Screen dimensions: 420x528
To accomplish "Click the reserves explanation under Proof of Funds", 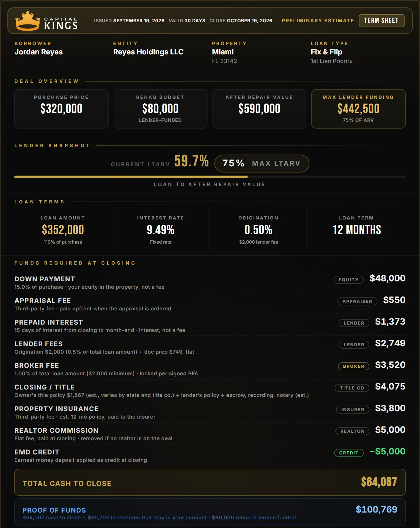I will (159, 517).
